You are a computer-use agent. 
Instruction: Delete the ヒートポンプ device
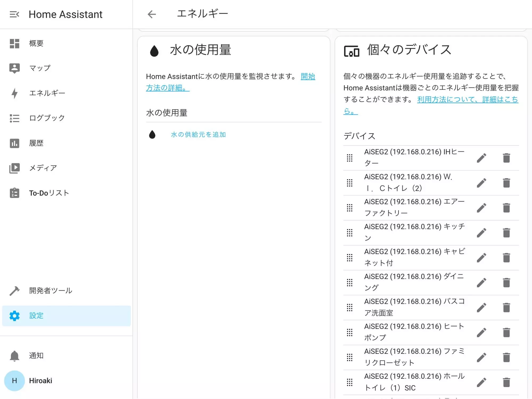pyautogui.click(x=506, y=332)
